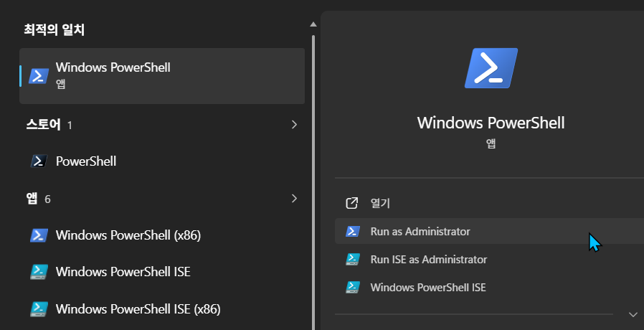Click the shield PowerShell icon next to Run as Administrator
The width and height of the screenshot is (644, 330).
[353, 232]
